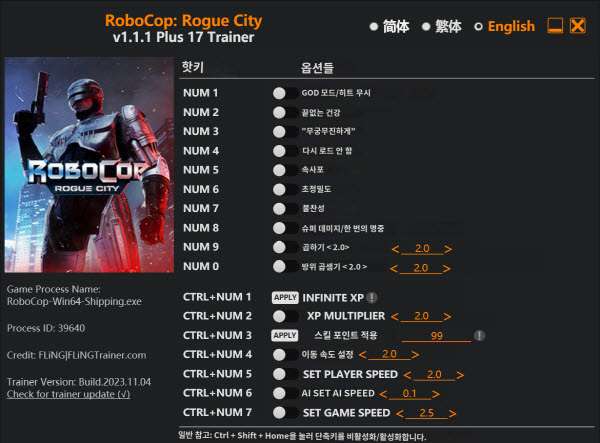
Task: Decrease NUM 0 multiplier with left arrow
Action: [x=394, y=269]
